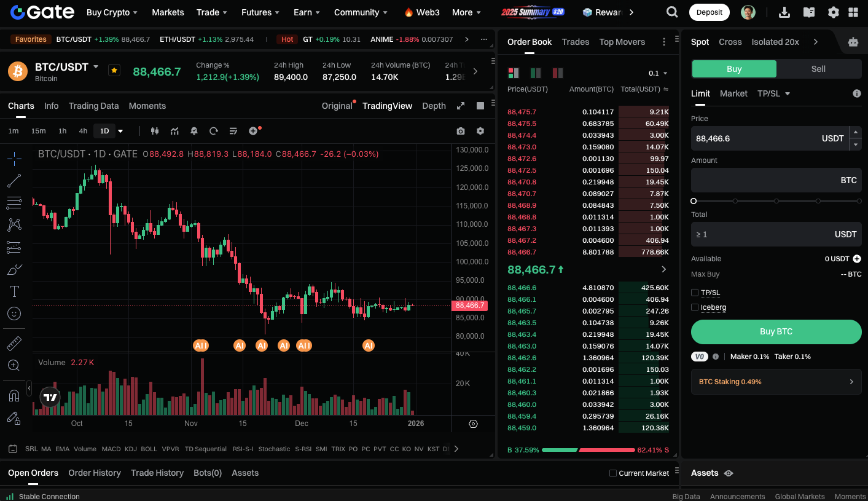Open the user profile avatar

[x=748, y=12]
